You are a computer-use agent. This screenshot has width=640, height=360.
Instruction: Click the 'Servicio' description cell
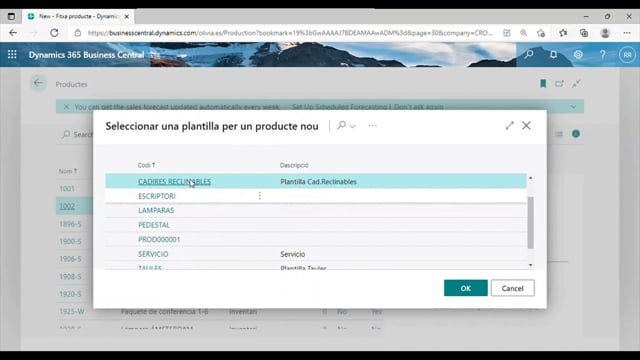(x=293, y=254)
